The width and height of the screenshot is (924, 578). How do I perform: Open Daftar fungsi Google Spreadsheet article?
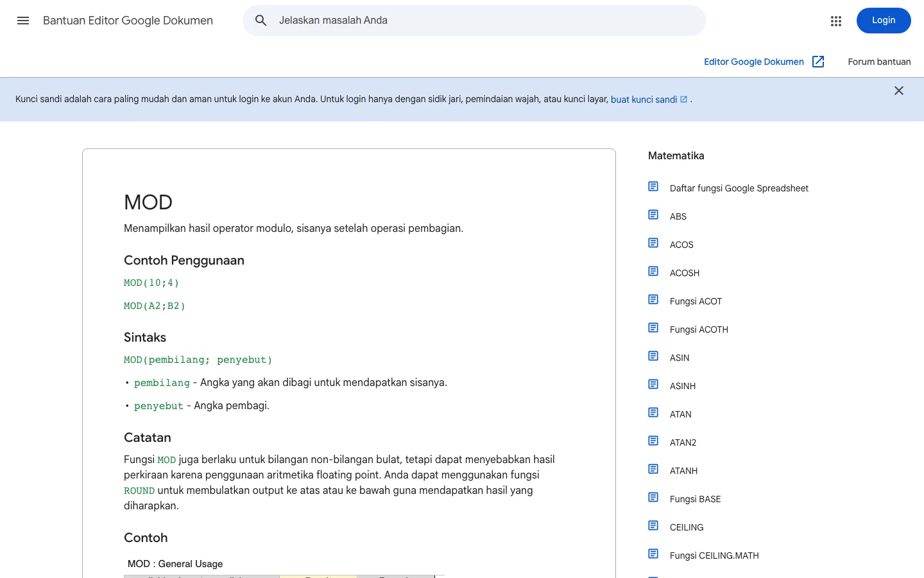(739, 188)
